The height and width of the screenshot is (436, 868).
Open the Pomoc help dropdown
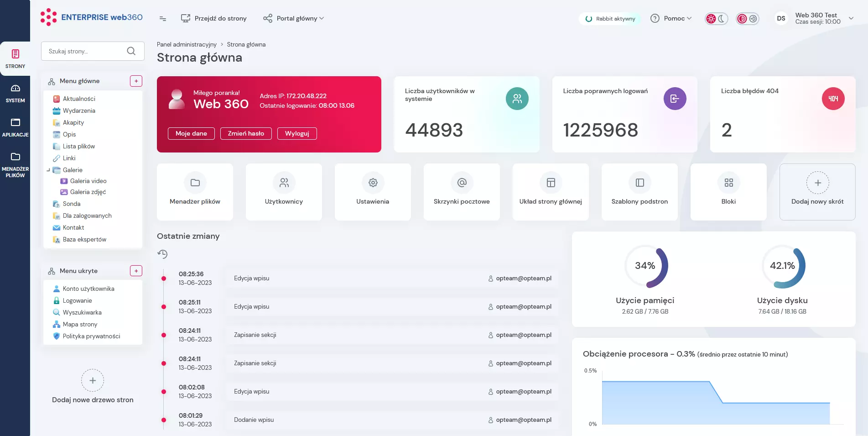coord(671,18)
